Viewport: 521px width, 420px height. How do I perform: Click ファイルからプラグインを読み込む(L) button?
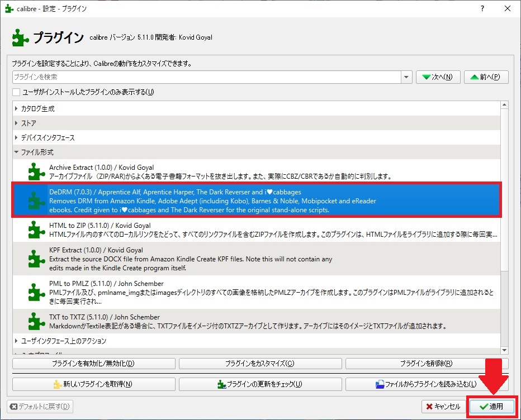point(427,384)
